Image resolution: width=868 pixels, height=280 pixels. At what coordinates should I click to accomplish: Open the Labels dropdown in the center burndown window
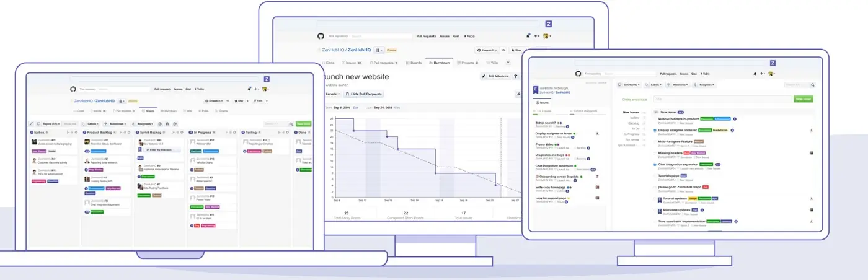click(x=332, y=94)
